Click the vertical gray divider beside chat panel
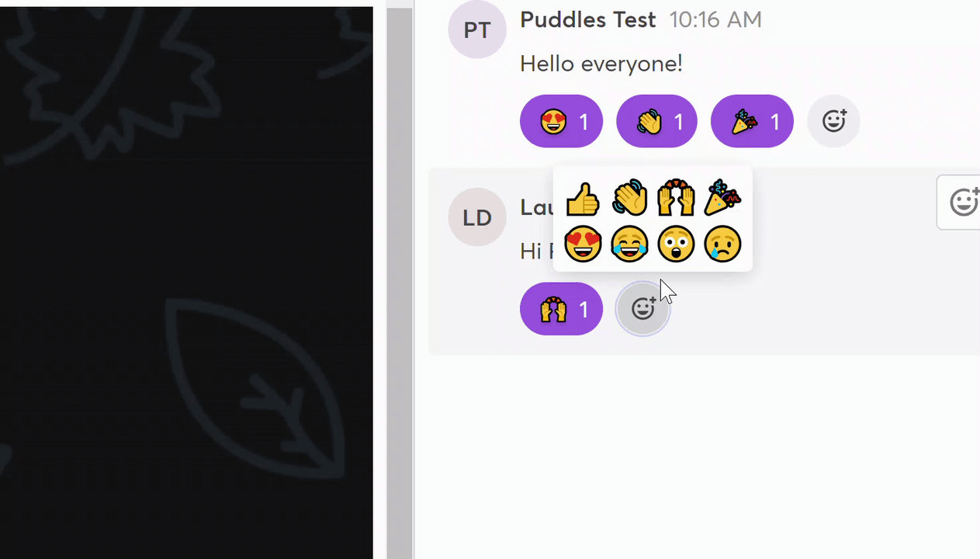The width and height of the screenshot is (980, 559). (400, 279)
